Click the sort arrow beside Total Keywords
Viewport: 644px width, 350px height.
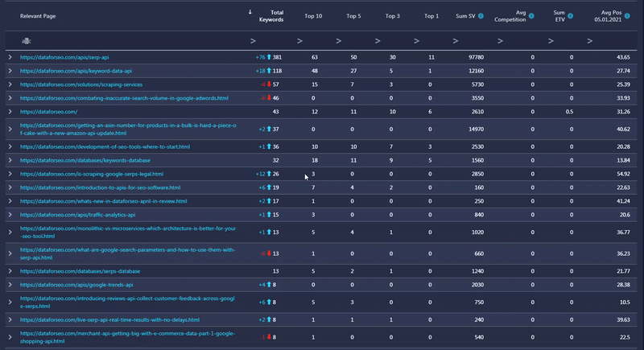250,12
